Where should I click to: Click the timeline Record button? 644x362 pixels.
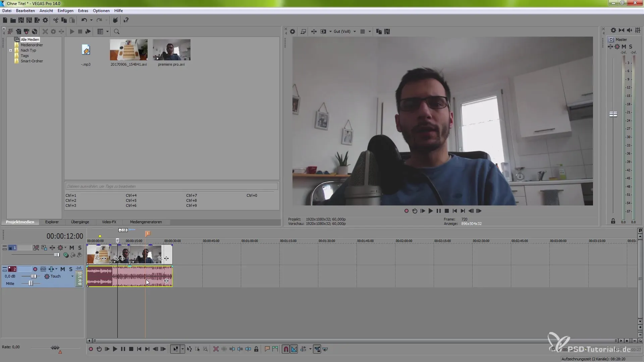point(91,349)
